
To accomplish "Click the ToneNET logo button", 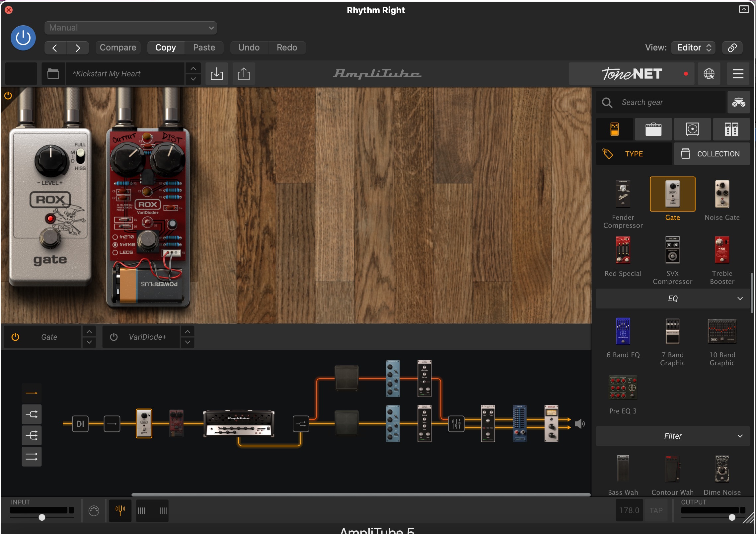I will (x=632, y=74).
